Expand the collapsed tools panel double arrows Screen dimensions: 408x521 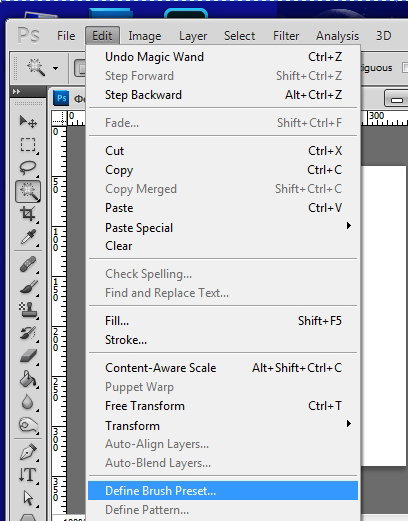(16, 91)
